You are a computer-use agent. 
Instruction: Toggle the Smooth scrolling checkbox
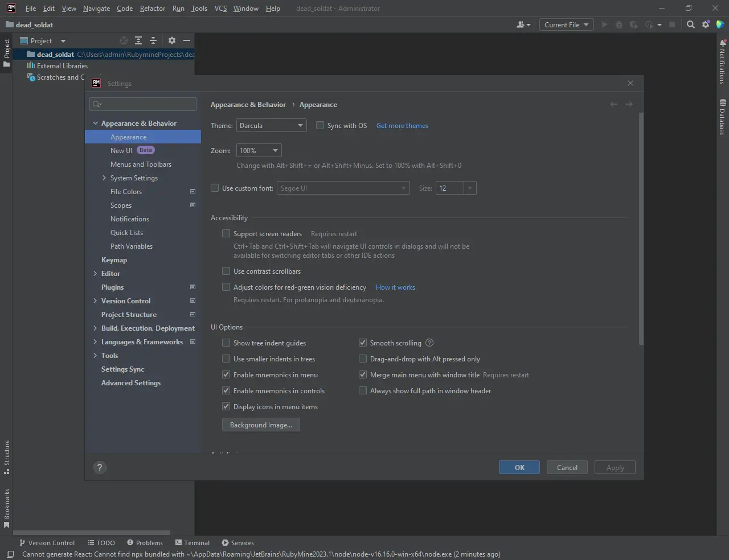tap(363, 343)
